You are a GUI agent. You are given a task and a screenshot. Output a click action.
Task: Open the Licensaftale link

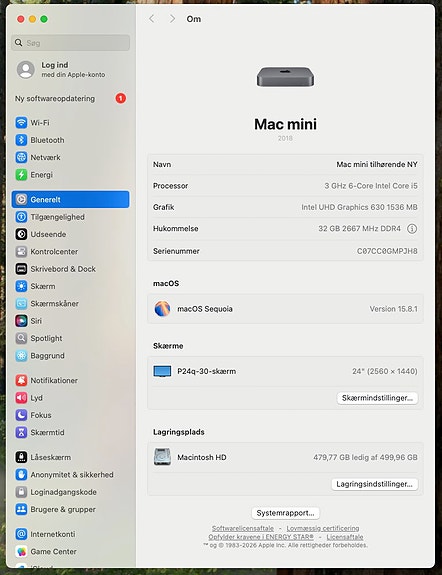345,537
